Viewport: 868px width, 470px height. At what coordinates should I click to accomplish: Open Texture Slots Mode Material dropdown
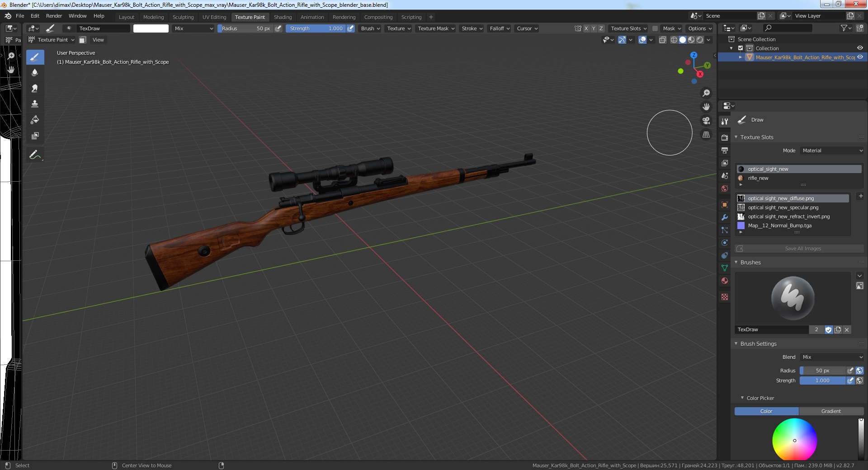click(832, 150)
